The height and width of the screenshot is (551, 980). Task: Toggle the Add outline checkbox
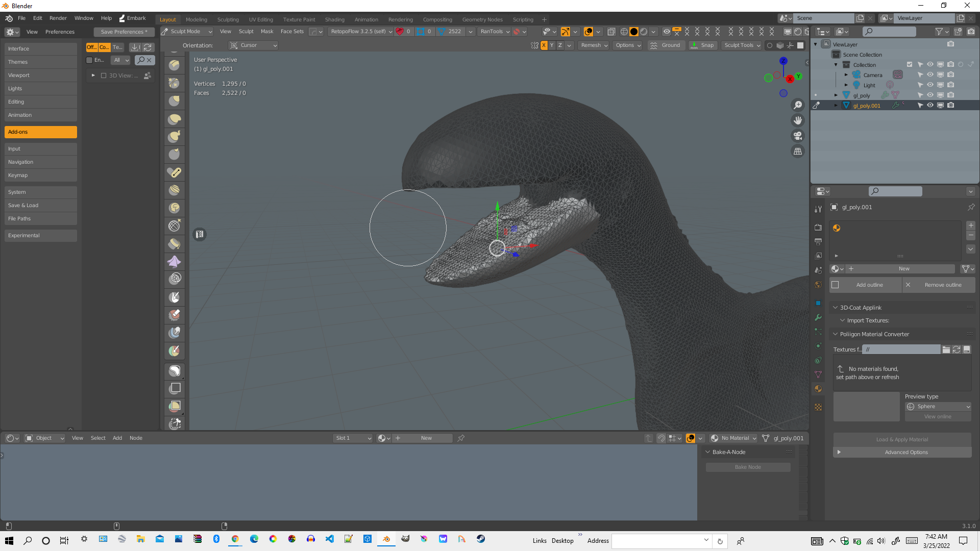[835, 285]
